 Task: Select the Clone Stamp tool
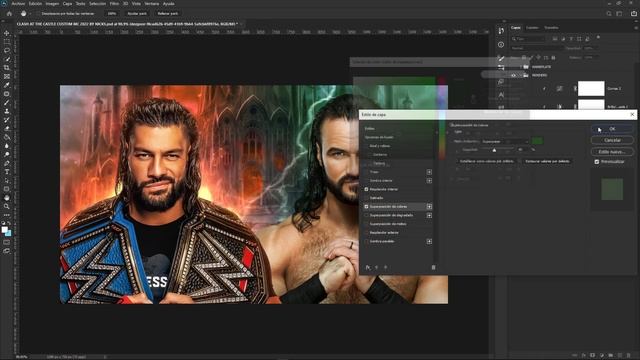[x=7, y=111]
